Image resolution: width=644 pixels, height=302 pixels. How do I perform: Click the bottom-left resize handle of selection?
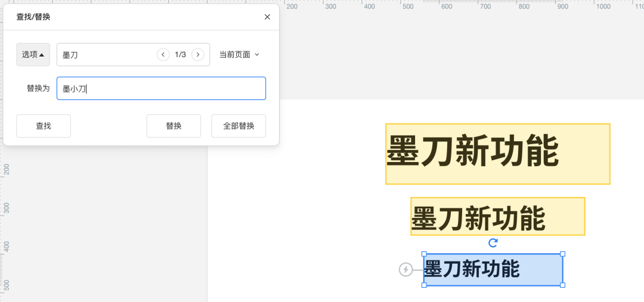coord(424,285)
